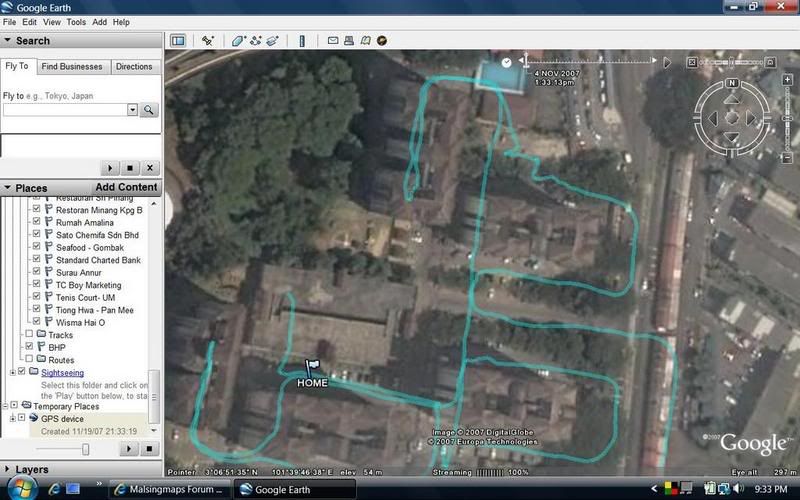Collapse the Places panel
The height and width of the screenshot is (500, 800).
point(7,187)
